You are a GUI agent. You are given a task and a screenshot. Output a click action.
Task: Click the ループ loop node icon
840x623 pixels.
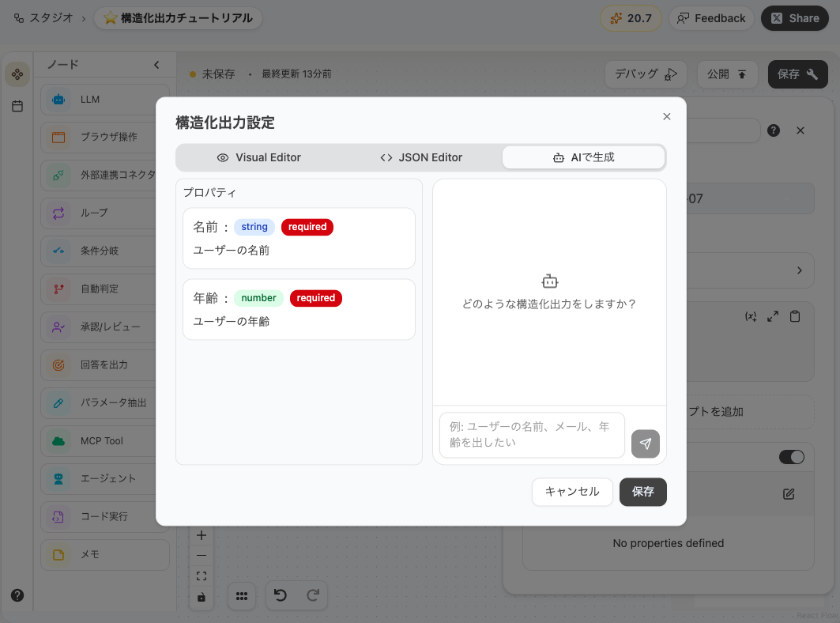click(58, 213)
